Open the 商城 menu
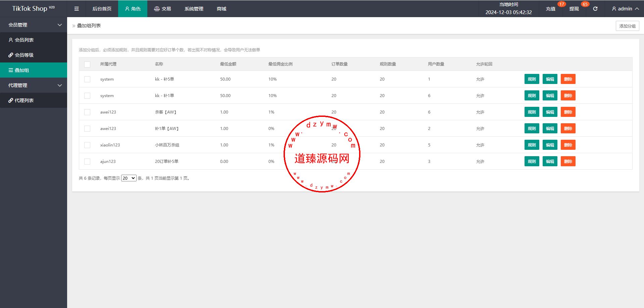This screenshot has height=308, width=644. click(221, 9)
